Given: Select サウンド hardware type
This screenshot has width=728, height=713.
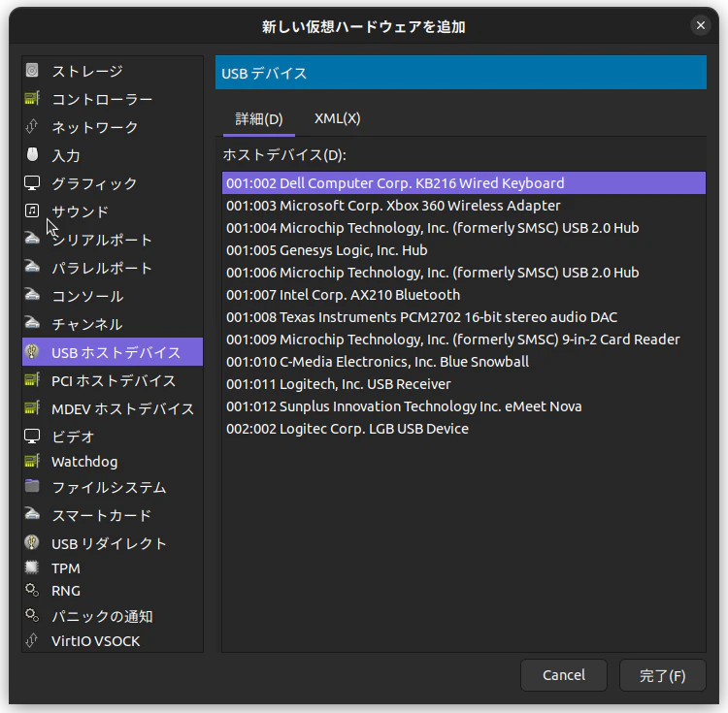Looking at the screenshot, I should click(x=113, y=211).
